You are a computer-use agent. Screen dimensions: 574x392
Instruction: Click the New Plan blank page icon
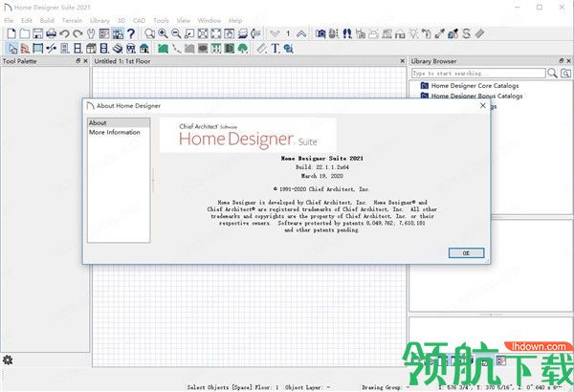11,33
